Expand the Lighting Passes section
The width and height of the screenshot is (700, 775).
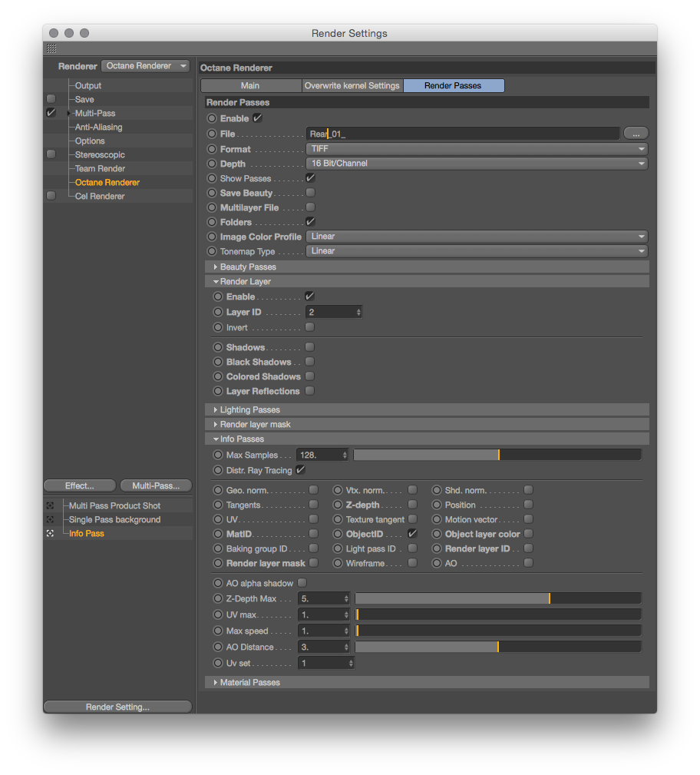216,409
